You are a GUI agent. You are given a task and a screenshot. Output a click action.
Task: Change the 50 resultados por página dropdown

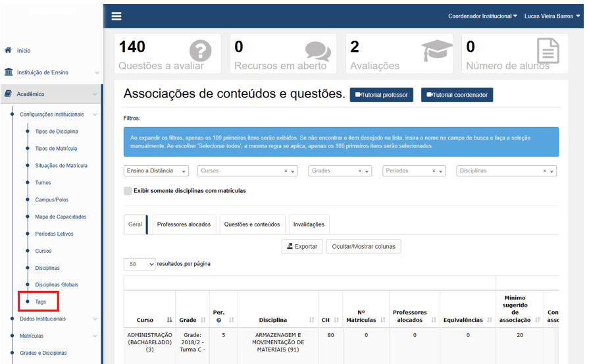(140, 264)
